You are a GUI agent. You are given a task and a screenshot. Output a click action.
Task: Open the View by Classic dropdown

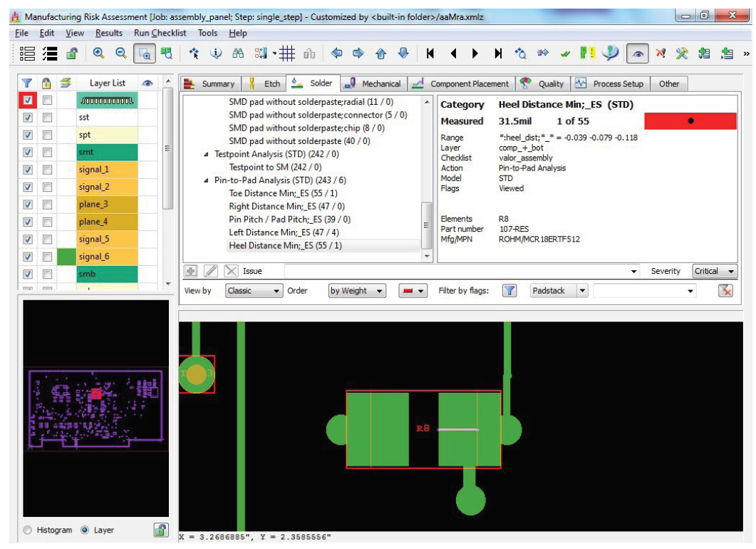click(276, 290)
